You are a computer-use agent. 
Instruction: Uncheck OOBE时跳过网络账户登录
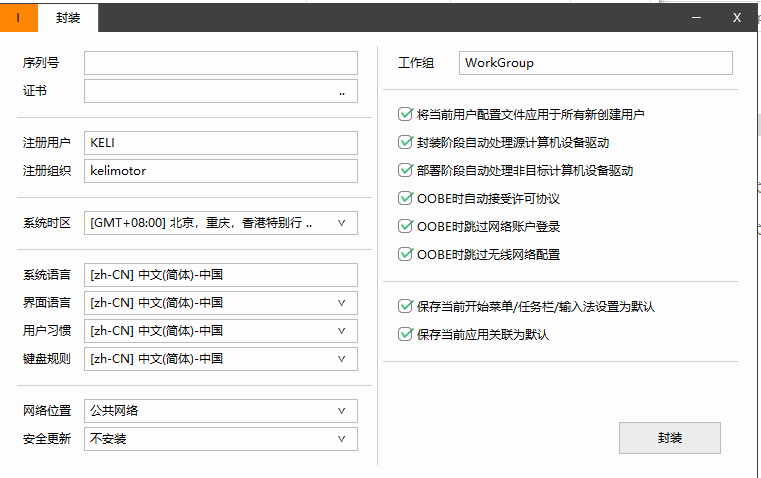click(x=405, y=226)
